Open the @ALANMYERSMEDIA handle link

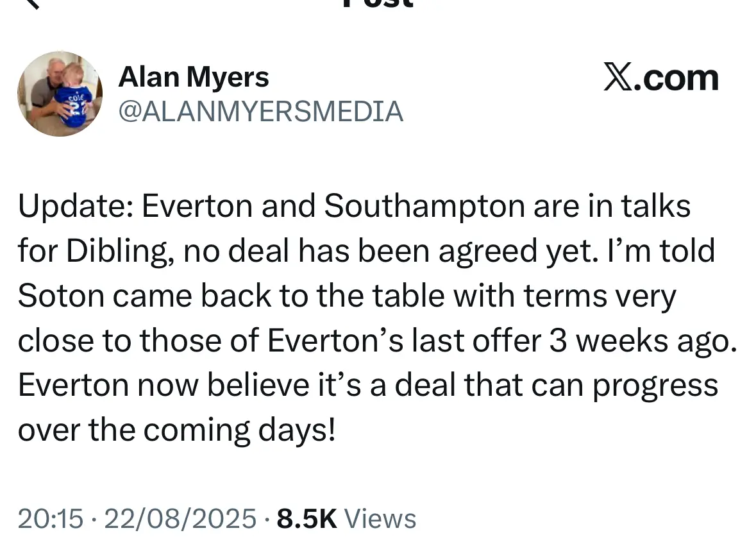(x=261, y=112)
